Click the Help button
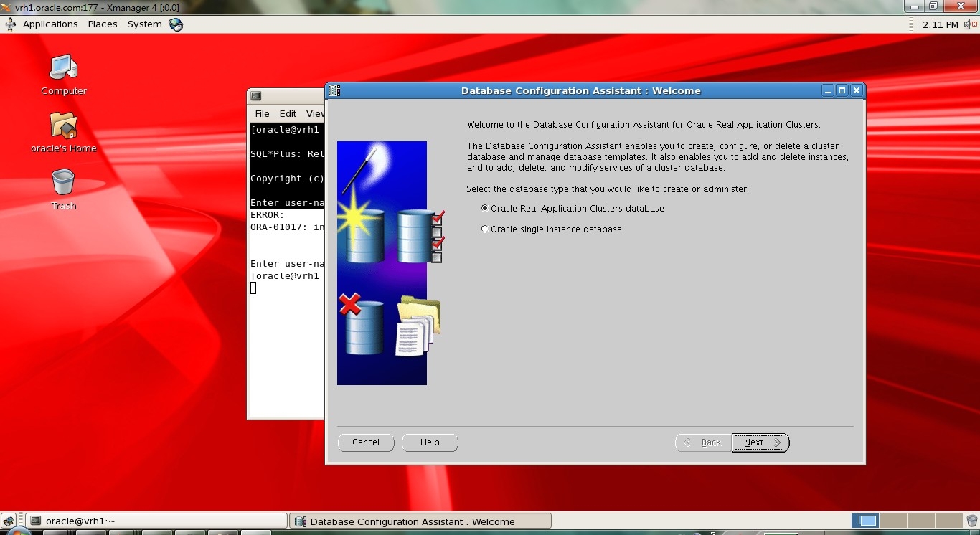 [430, 442]
